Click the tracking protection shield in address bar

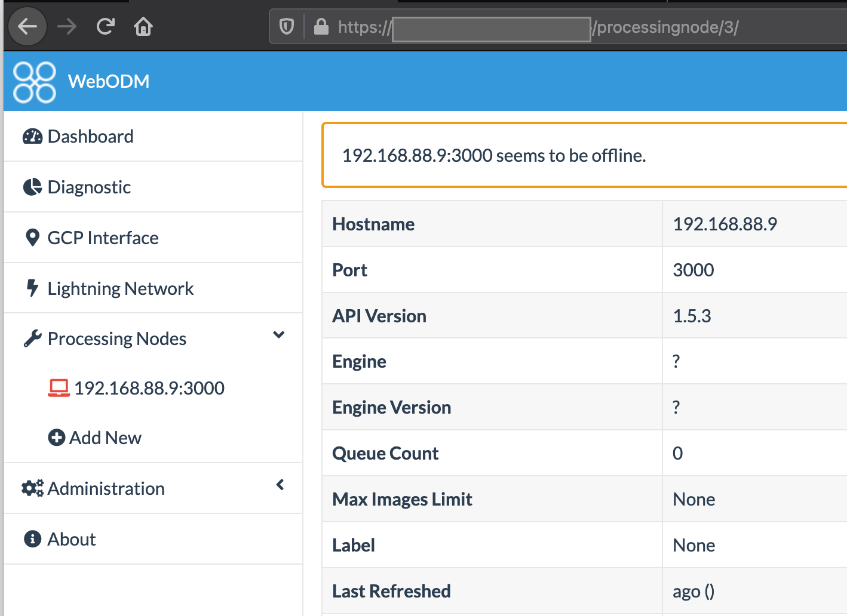click(x=286, y=27)
